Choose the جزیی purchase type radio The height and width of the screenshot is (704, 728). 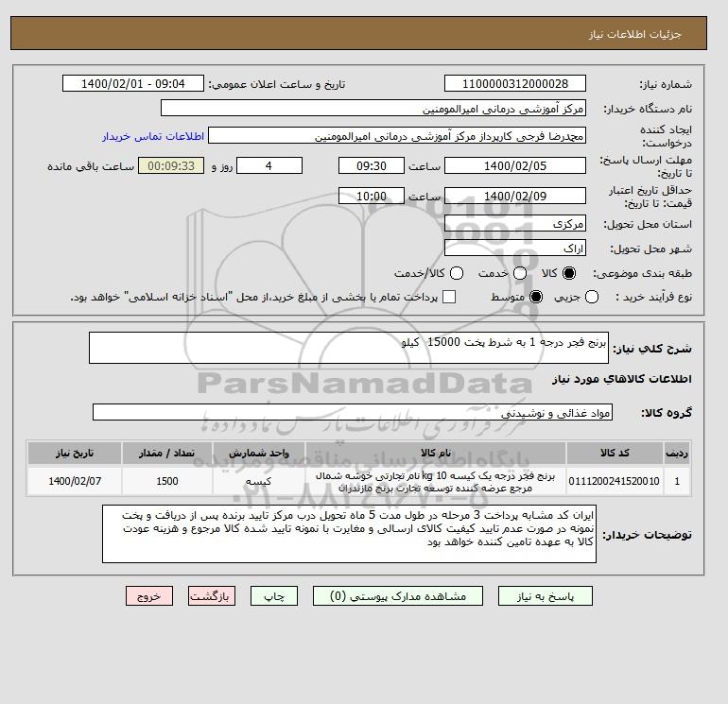592,297
